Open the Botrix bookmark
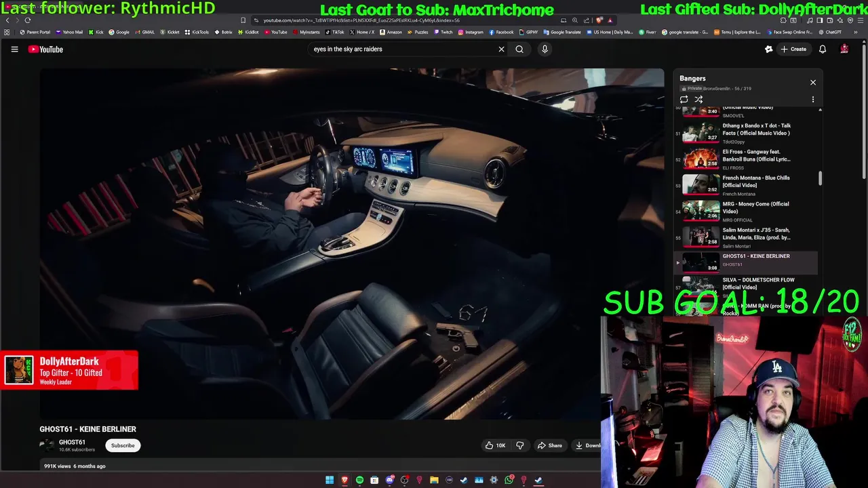This screenshot has width=868, height=488. tap(222, 32)
